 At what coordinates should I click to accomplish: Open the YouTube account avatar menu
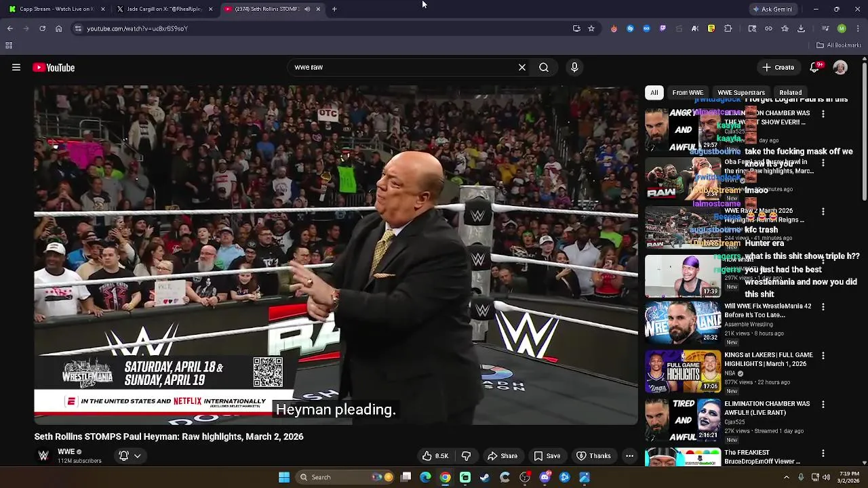tap(840, 68)
